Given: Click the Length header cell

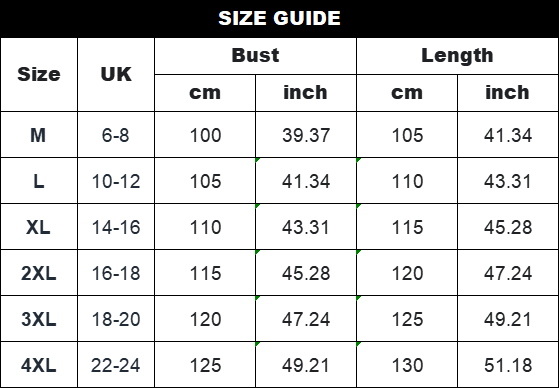Looking at the screenshot, I should point(457,56).
